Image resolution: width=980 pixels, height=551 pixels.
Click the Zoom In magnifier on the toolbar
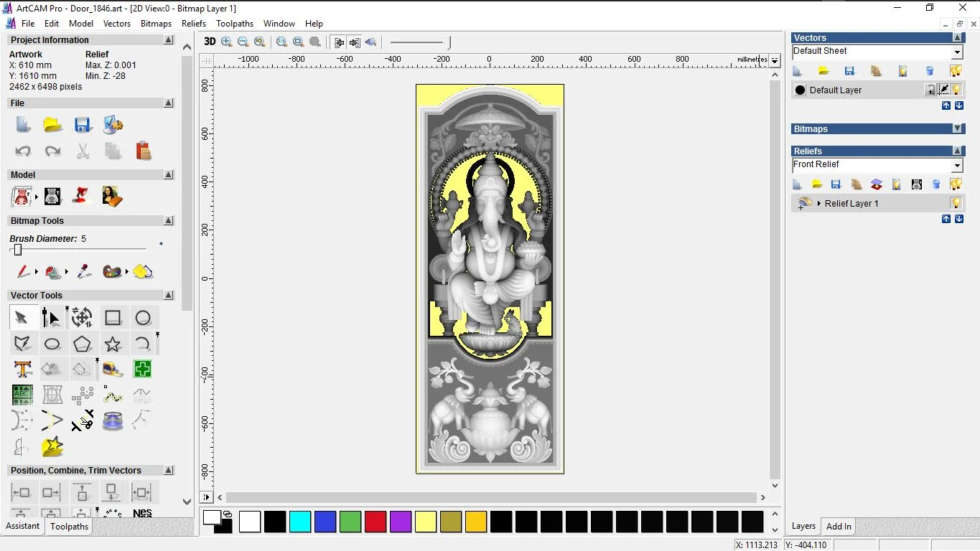click(226, 42)
